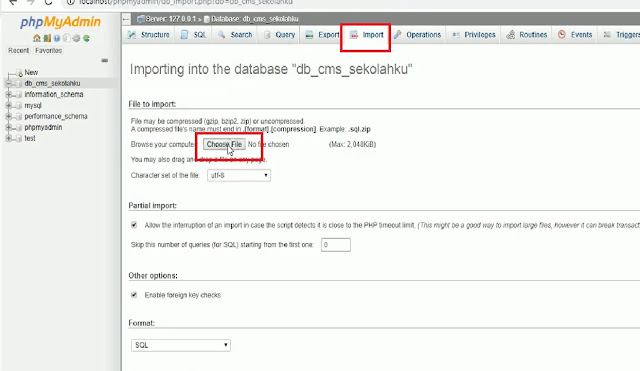Collapse the navigation panel arrow button

126,19
